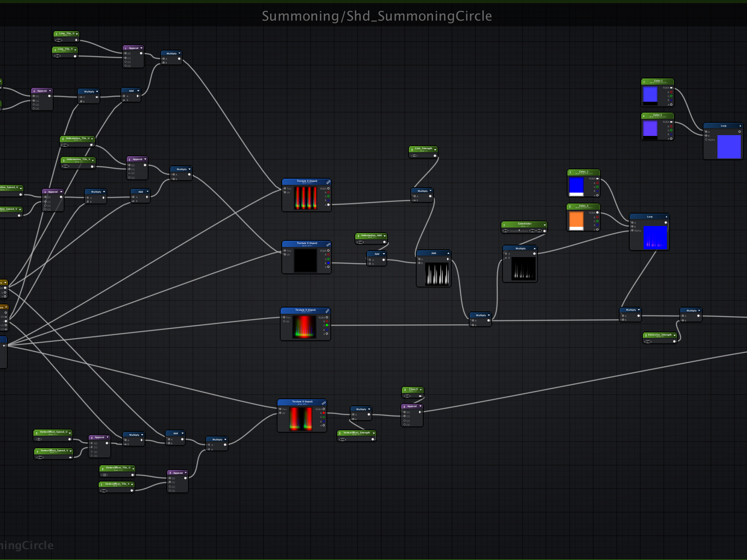The width and height of the screenshot is (747, 560).
Task: Collapse preview on Add node with white spikes
Action: point(448,253)
